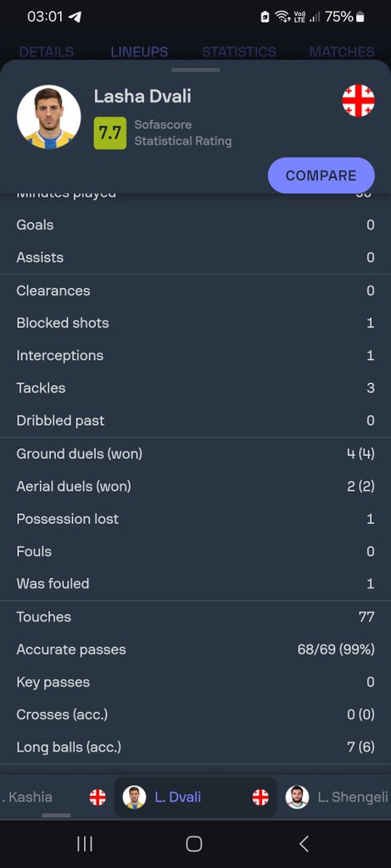Select the LINEUPS tab
391x868 pixels.
tap(139, 52)
